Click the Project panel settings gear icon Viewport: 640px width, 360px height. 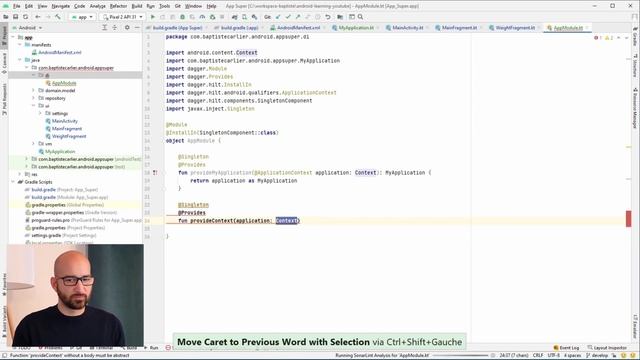(127, 27)
